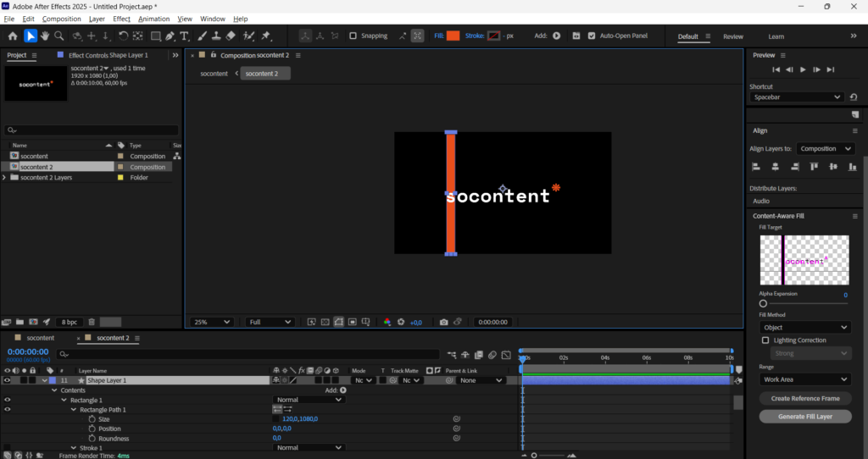
Task: Select the Puppet Pin tool
Action: (x=266, y=36)
